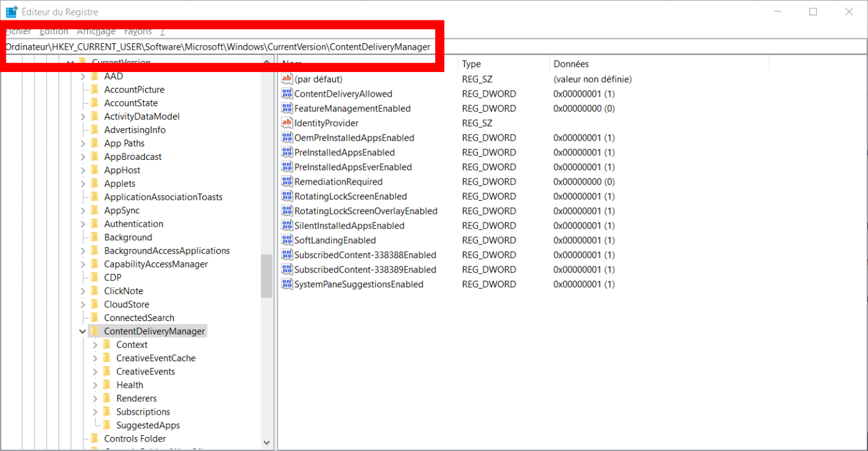Viewport: 868px width, 451px height.
Task: Click the tree pane scroll down arrow
Action: (x=267, y=442)
